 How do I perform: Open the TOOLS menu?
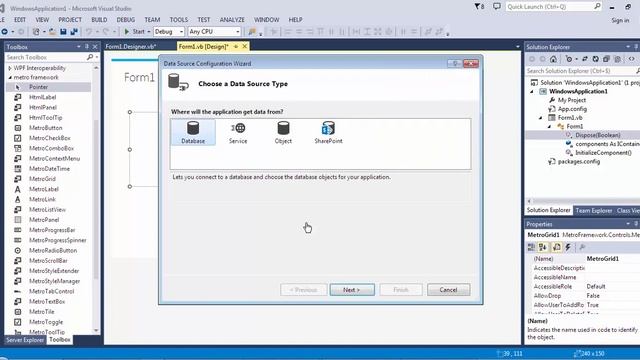point(179,20)
